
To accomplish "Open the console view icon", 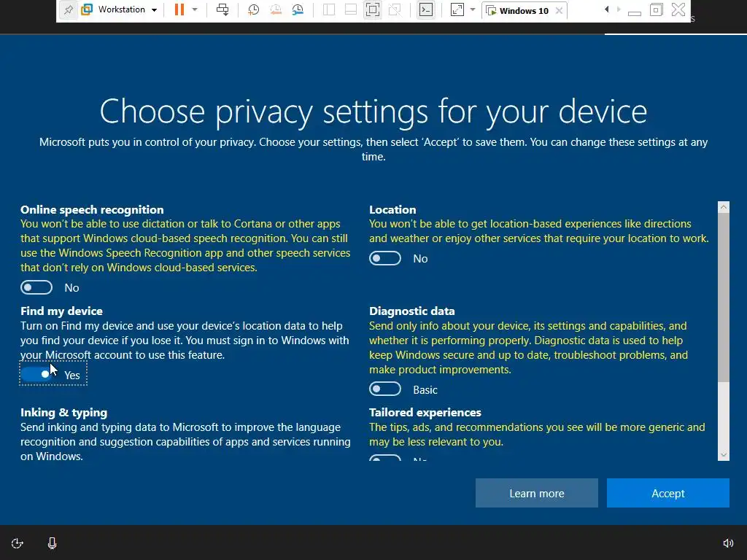I will click(426, 9).
